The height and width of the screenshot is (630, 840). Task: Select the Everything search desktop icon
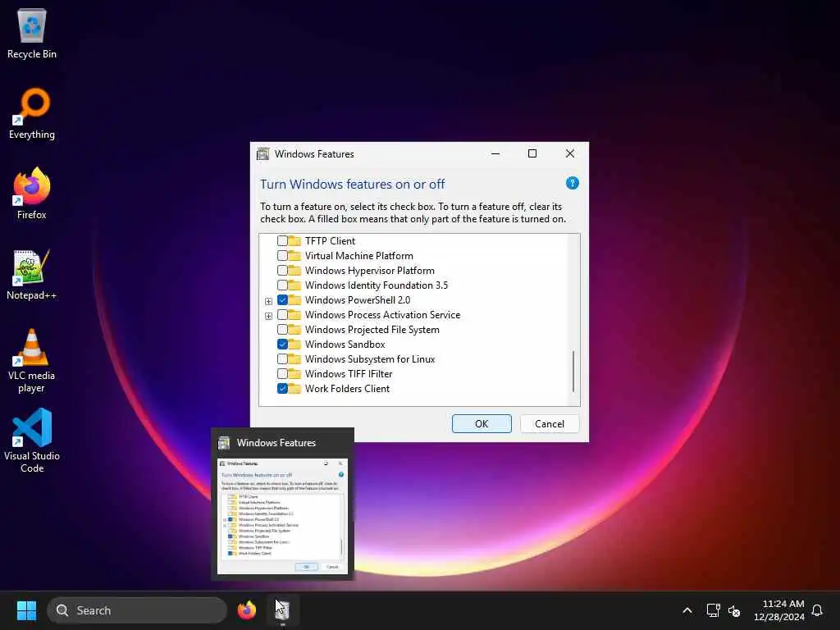(32, 113)
